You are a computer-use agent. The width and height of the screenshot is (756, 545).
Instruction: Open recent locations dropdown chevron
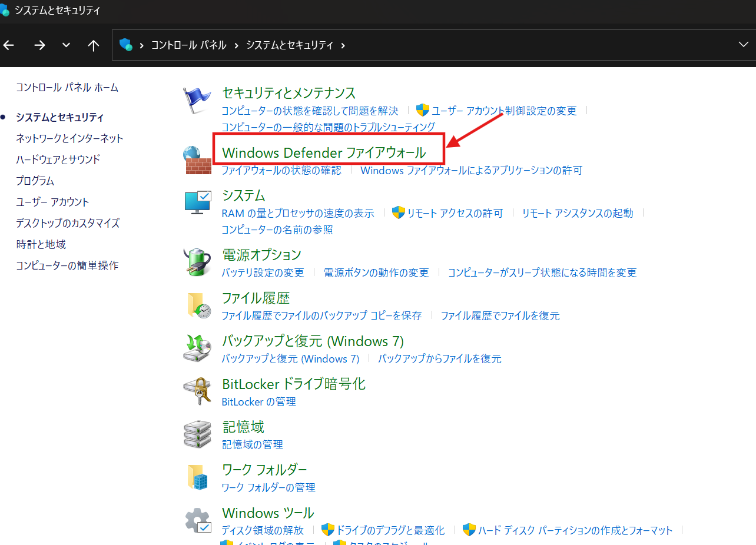coord(66,45)
